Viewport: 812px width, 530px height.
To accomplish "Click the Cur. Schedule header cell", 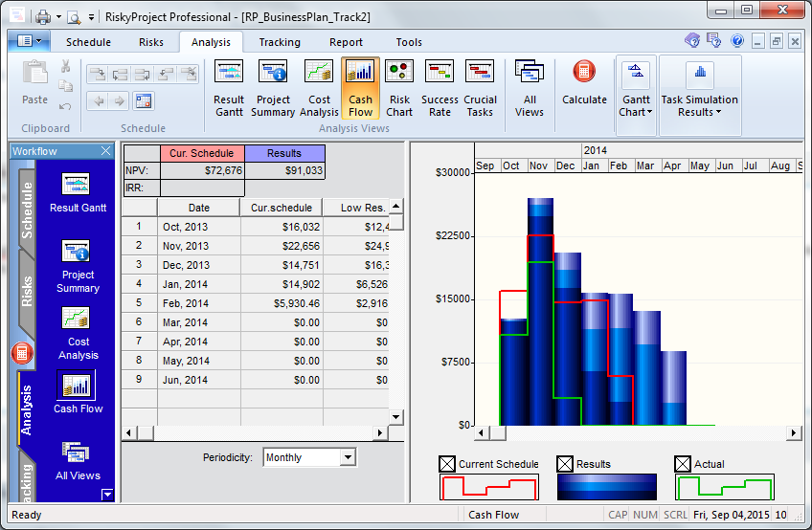I will pos(202,153).
